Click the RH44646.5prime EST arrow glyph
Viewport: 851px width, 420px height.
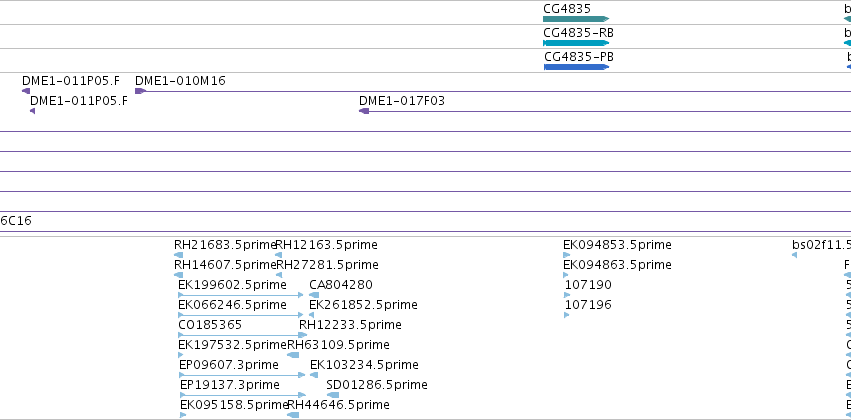click(x=293, y=415)
